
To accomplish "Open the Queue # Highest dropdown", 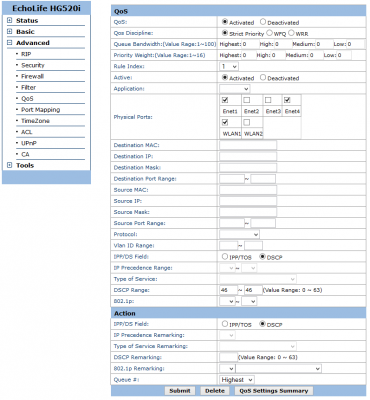I will 237,380.
